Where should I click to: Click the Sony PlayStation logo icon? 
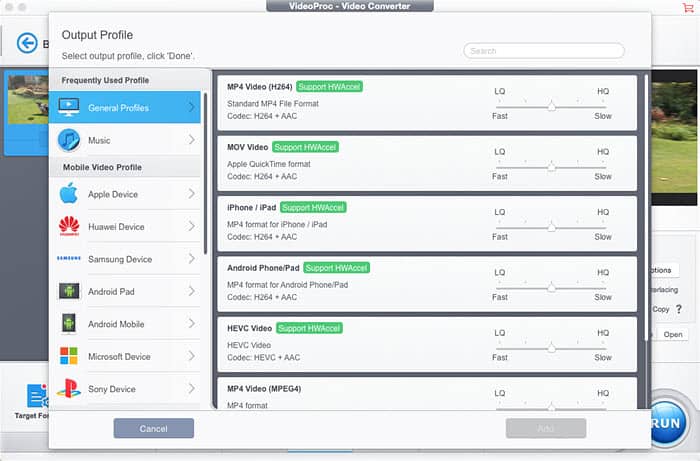pyautogui.click(x=69, y=388)
